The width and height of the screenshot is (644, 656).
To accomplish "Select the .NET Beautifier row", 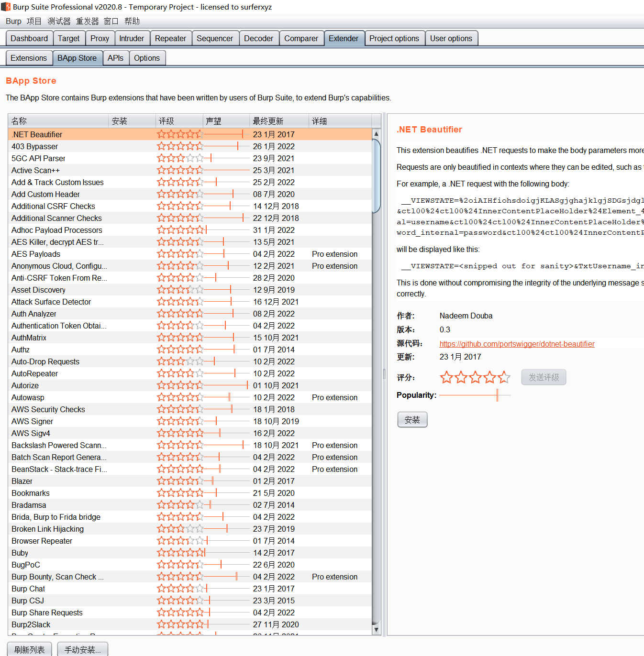I will (190, 134).
